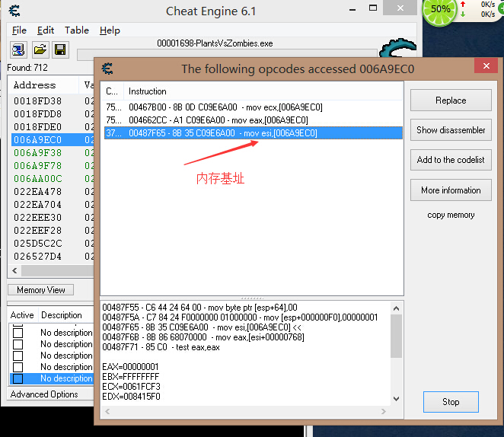
Task: Toggle fourth No description entry checkbox
Action: [x=18, y=367]
